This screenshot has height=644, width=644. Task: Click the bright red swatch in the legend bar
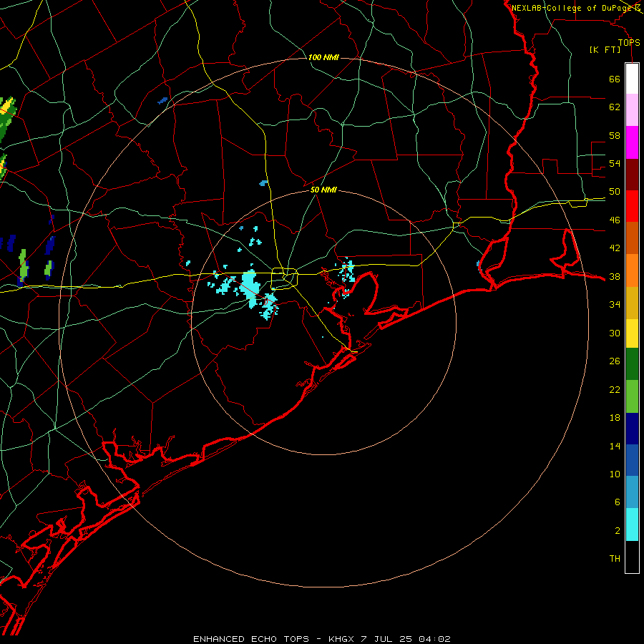coord(632,206)
